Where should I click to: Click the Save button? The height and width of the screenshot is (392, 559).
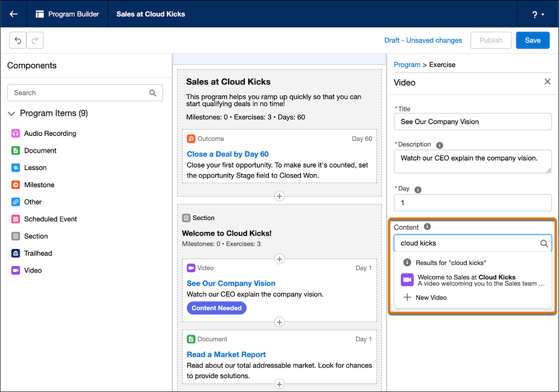click(x=532, y=40)
